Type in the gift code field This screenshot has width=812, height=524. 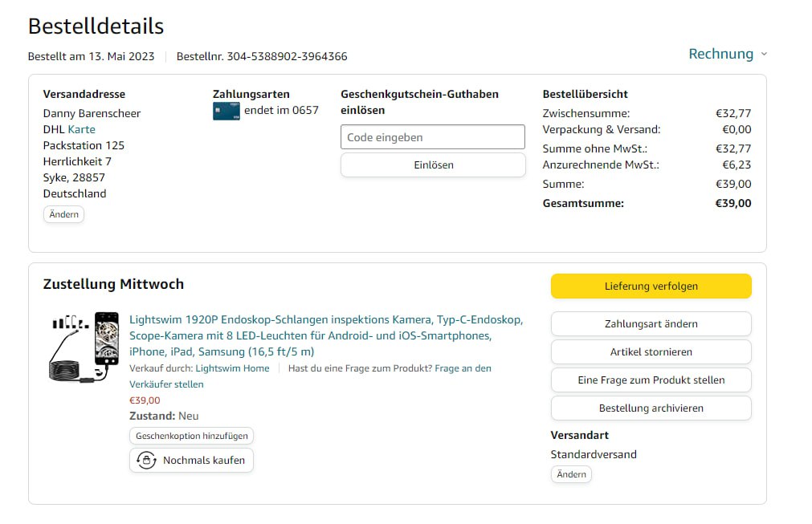432,137
